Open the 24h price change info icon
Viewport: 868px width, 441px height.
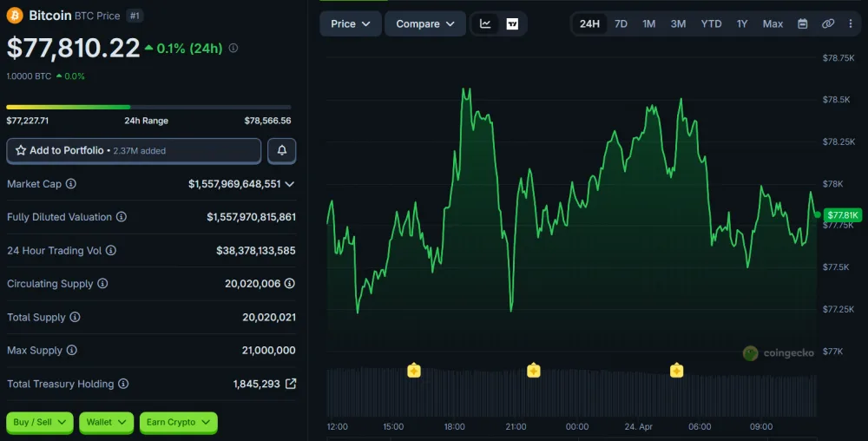[233, 48]
